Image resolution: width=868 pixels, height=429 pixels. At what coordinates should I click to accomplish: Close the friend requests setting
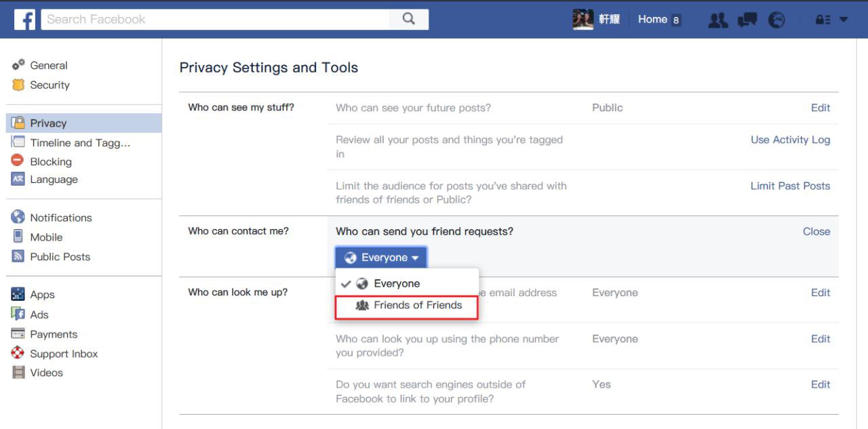816,231
